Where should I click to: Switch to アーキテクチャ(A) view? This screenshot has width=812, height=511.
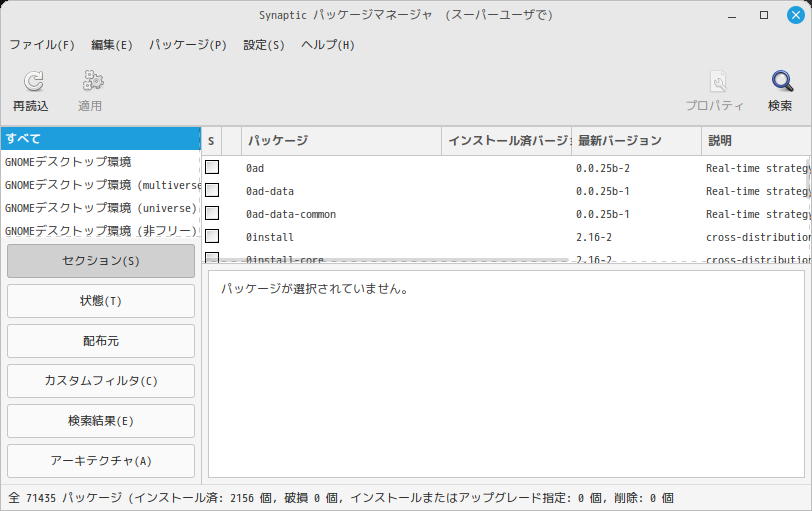tap(101, 461)
